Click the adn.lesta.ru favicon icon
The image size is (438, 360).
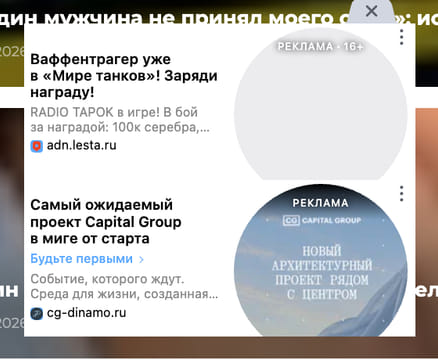click(x=37, y=146)
